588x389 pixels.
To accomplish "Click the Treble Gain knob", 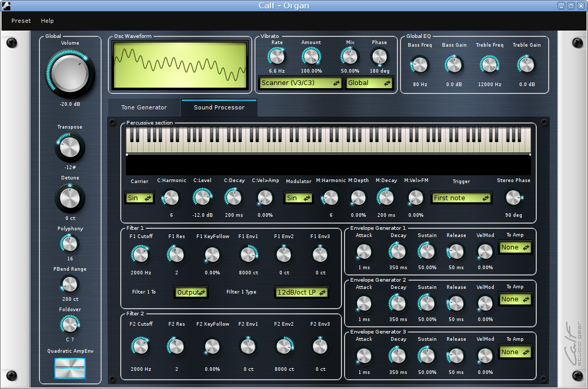I will [526, 65].
